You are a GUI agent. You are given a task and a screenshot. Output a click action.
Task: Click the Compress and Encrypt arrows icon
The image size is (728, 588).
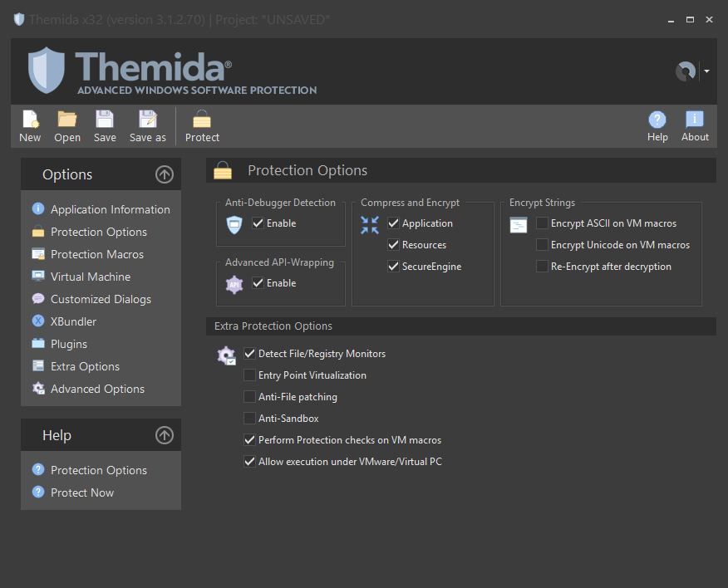pos(370,225)
